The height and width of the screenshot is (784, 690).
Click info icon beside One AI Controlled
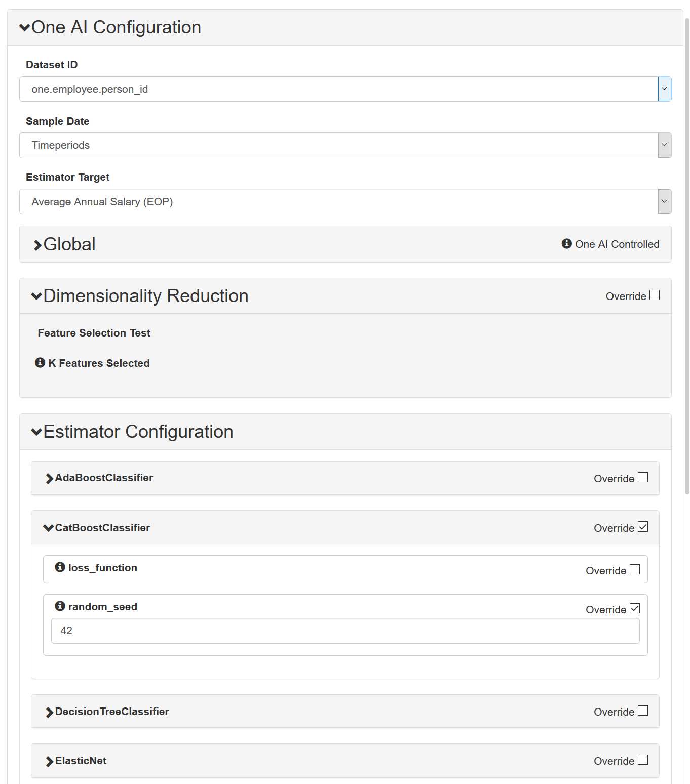[x=566, y=244]
